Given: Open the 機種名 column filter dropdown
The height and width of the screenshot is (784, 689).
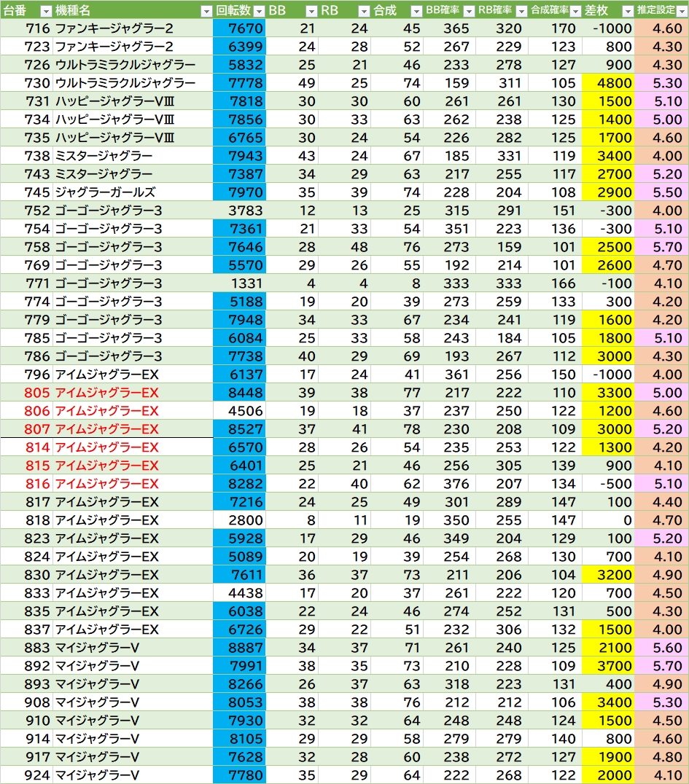Looking at the screenshot, I should pos(206,11).
